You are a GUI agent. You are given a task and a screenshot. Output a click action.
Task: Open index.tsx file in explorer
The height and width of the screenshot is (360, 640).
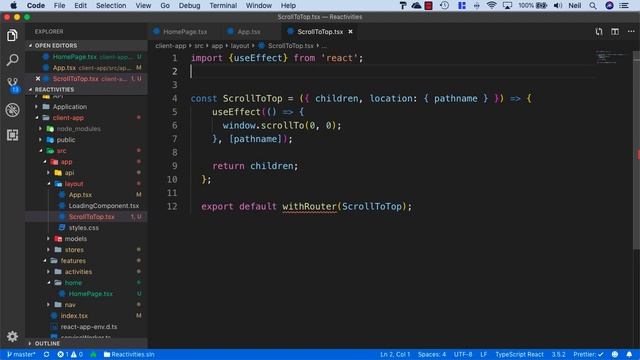(74, 316)
